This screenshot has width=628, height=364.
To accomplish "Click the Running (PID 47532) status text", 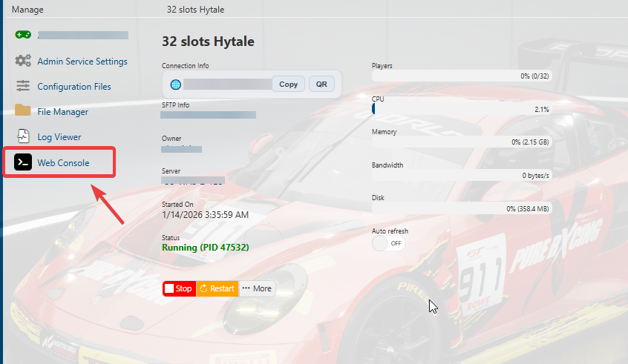I will click(205, 248).
